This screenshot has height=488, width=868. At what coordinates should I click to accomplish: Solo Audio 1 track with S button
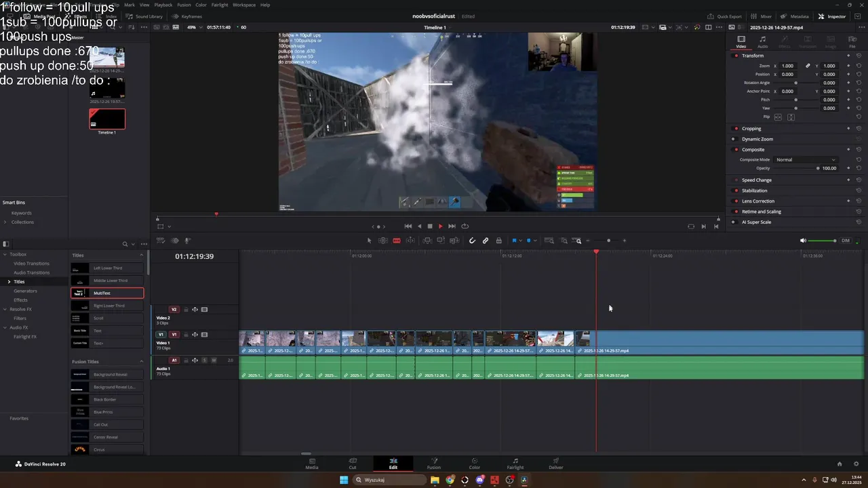pyautogui.click(x=204, y=361)
